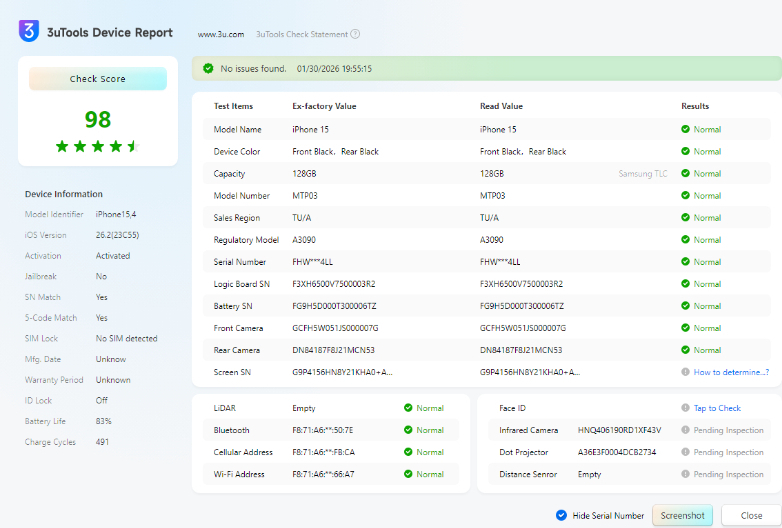
Task: Click the green check icon in the Regulatory Model row
Action: (685, 239)
